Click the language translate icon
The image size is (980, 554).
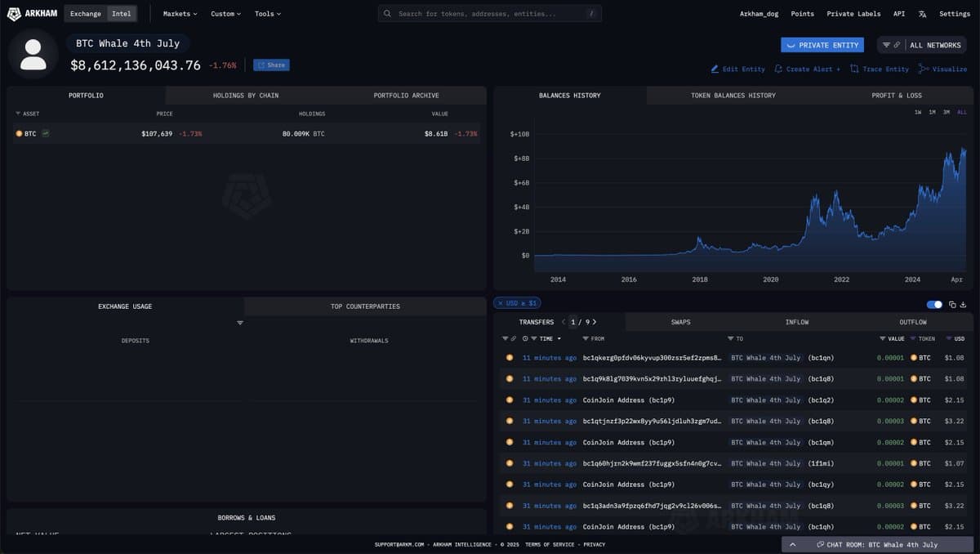[x=922, y=14]
